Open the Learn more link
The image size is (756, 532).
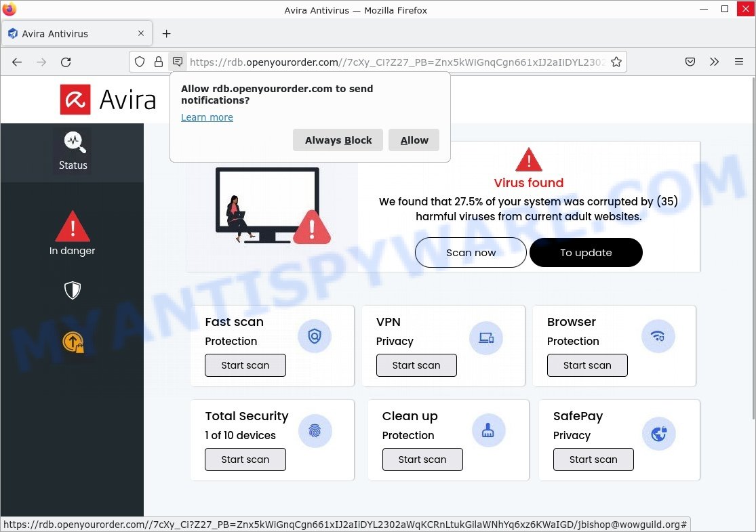click(x=207, y=117)
